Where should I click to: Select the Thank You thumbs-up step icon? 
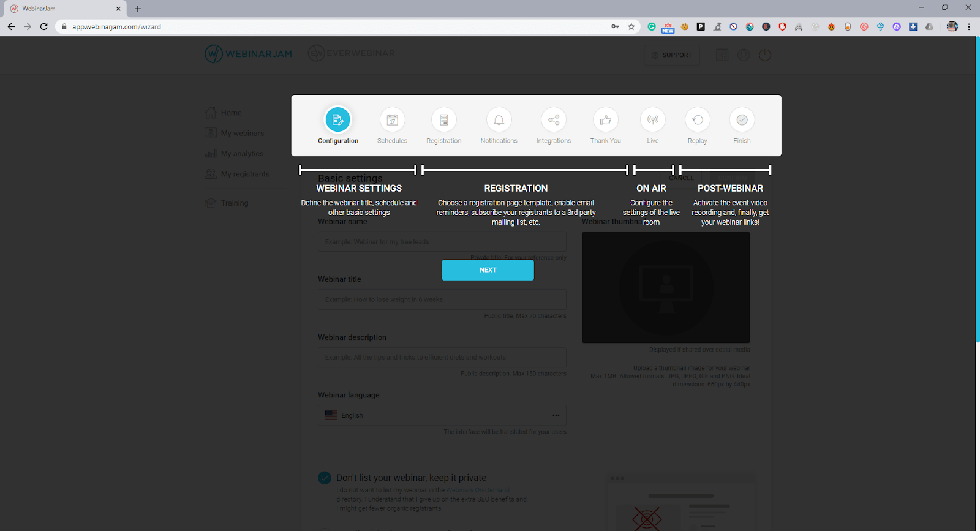(x=605, y=120)
